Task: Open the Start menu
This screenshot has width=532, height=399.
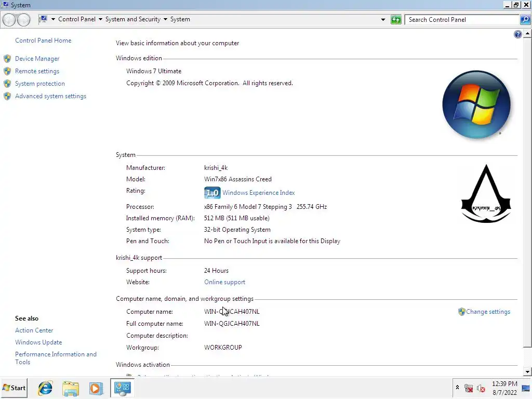Action: 14,388
